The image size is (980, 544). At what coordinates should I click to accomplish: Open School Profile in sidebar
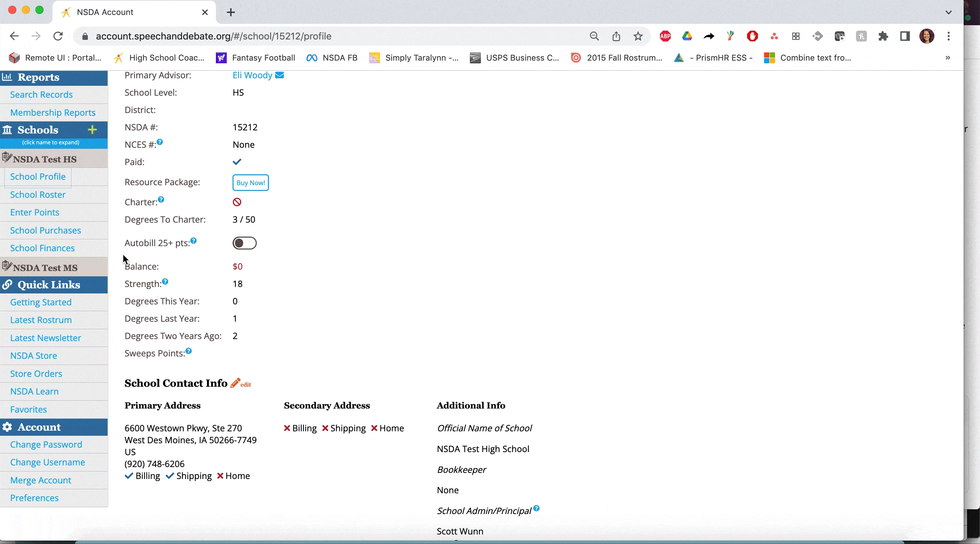38,177
